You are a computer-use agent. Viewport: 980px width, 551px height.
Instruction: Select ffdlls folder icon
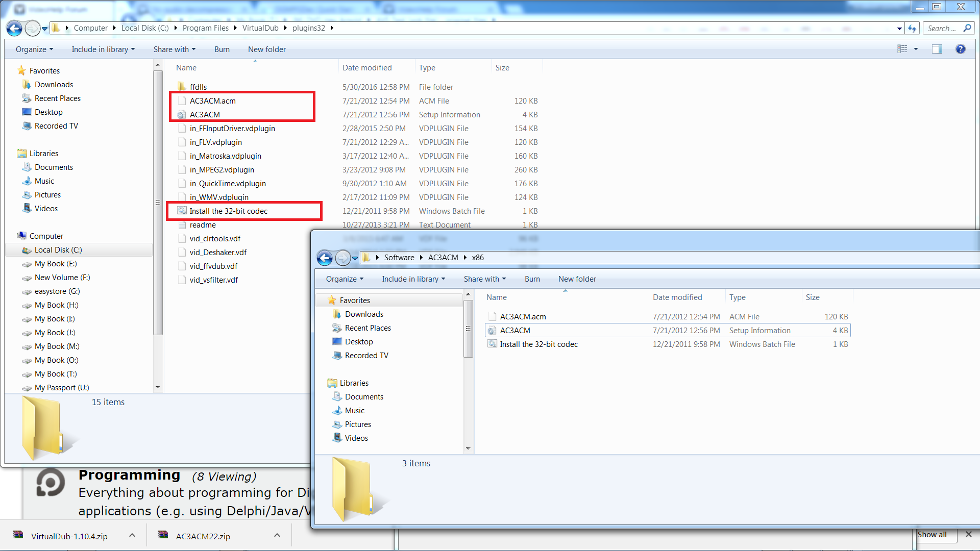coord(181,87)
